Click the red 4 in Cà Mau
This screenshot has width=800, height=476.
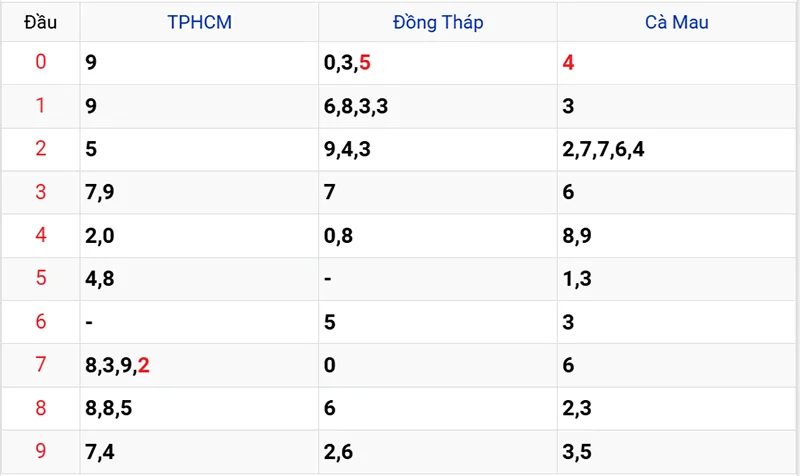pos(569,63)
